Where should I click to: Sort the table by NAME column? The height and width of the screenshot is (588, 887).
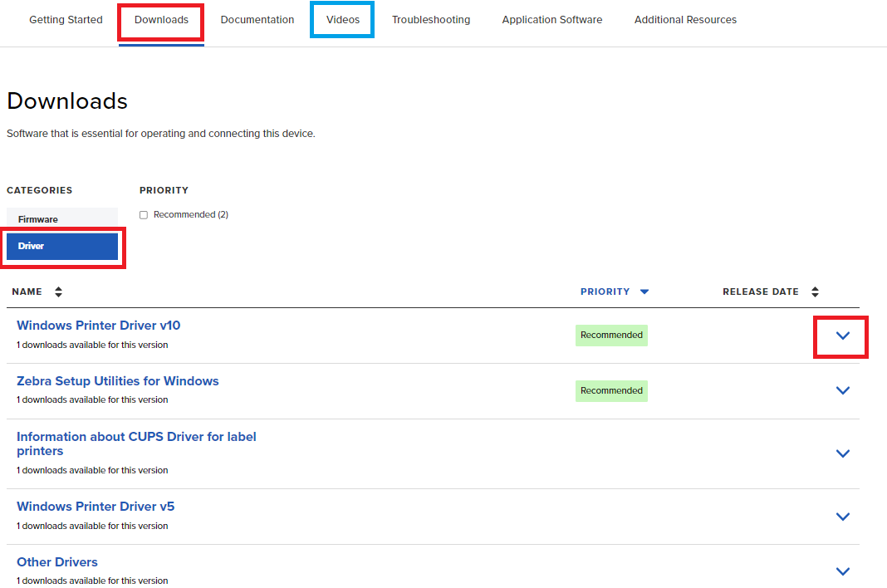click(x=58, y=292)
